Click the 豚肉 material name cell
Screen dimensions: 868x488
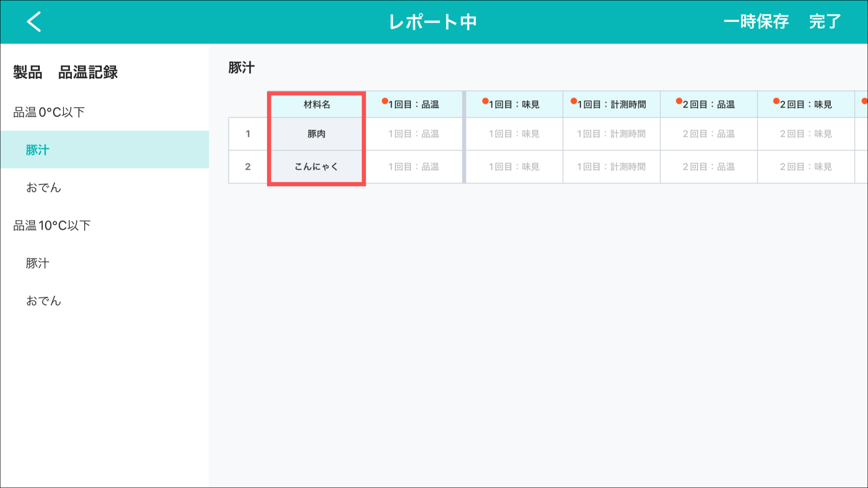pyautogui.click(x=317, y=134)
